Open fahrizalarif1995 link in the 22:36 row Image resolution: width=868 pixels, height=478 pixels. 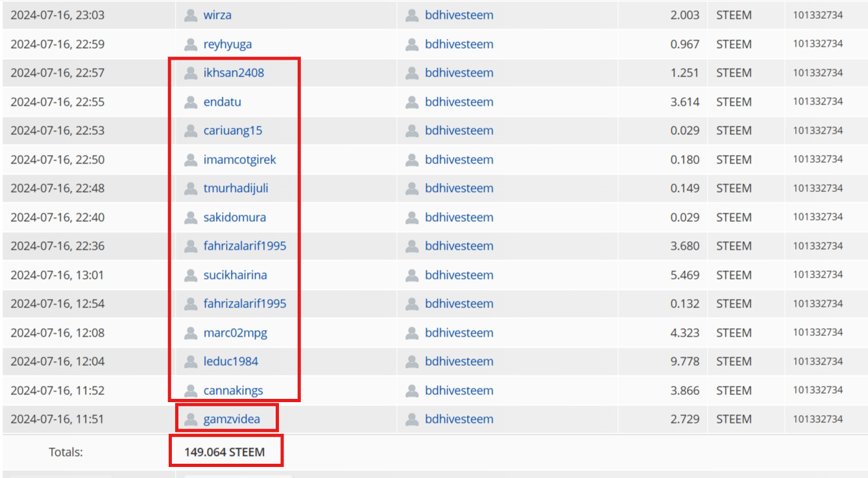(x=245, y=246)
